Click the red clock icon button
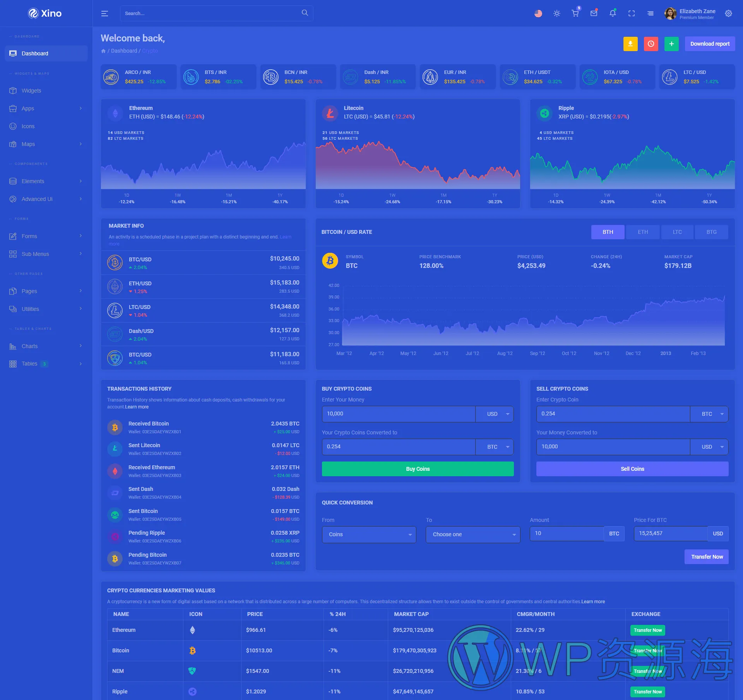This screenshot has width=743, height=700. (651, 44)
